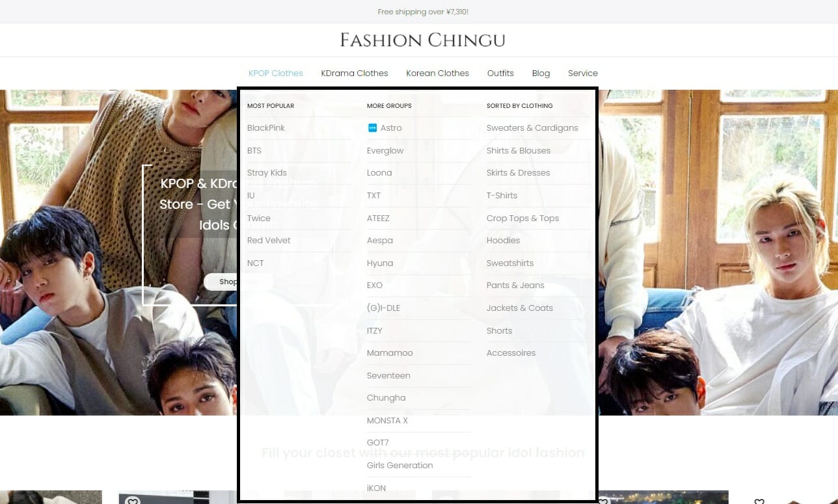Select the Hoodies category
The height and width of the screenshot is (504, 838).
503,241
